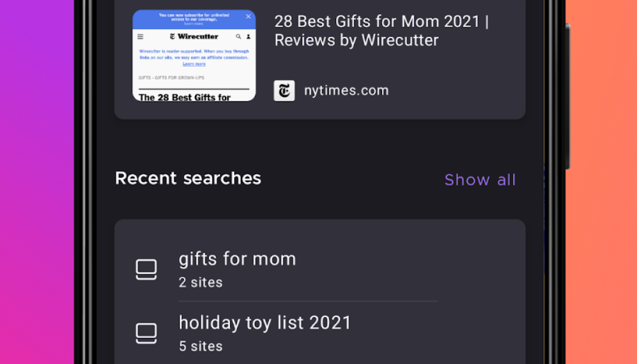Click the "28 Best Gifts for Mom 2021" title
Screen dimensions: 637x364
click(x=382, y=30)
